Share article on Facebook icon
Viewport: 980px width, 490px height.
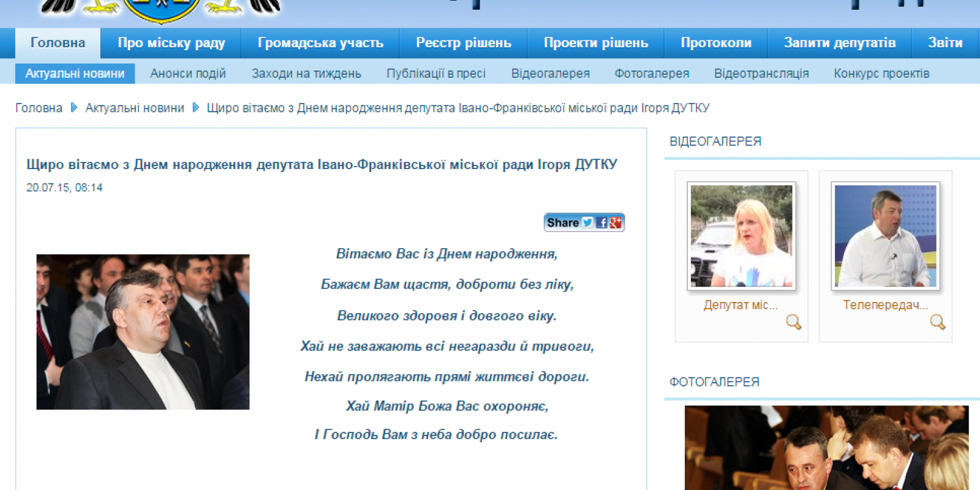(602, 222)
